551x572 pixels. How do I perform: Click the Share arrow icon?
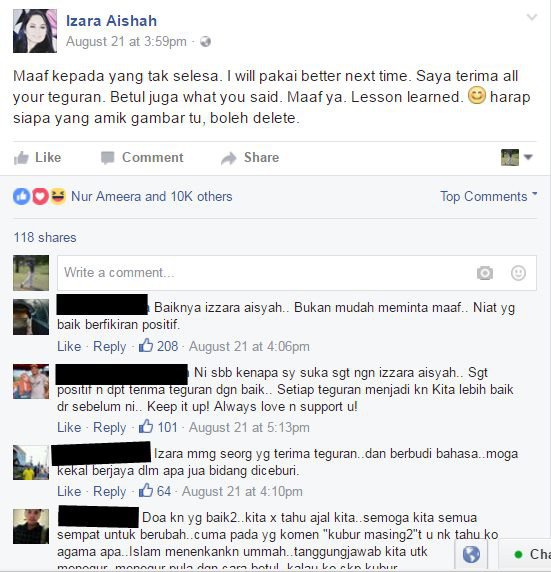pyautogui.click(x=229, y=158)
